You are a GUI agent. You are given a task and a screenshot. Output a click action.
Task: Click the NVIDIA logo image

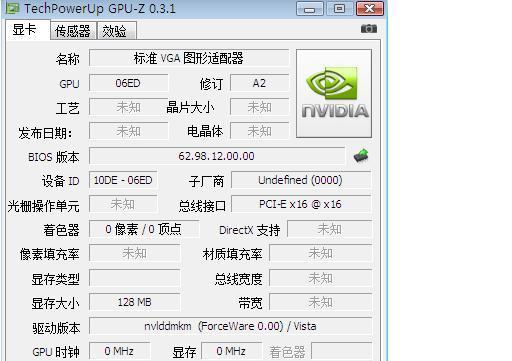334,93
